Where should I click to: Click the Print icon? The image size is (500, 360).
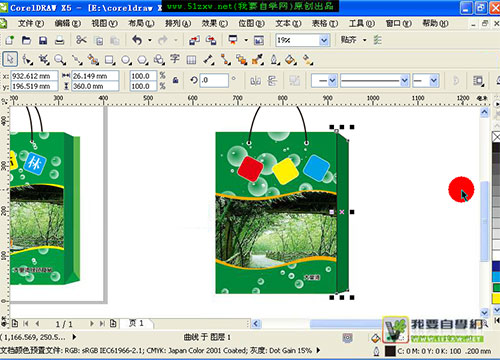click(59, 40)
